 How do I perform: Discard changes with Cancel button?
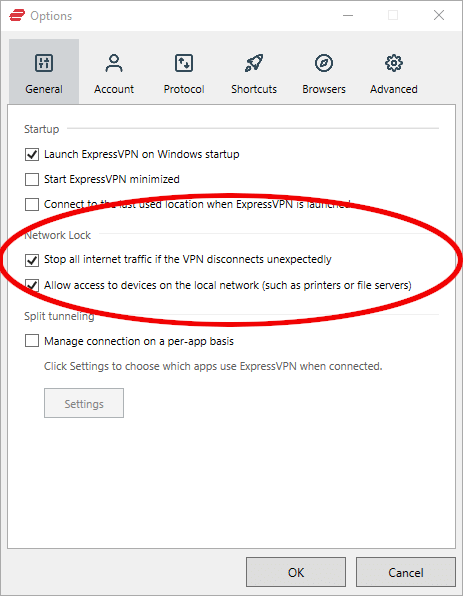click(406, 572)
